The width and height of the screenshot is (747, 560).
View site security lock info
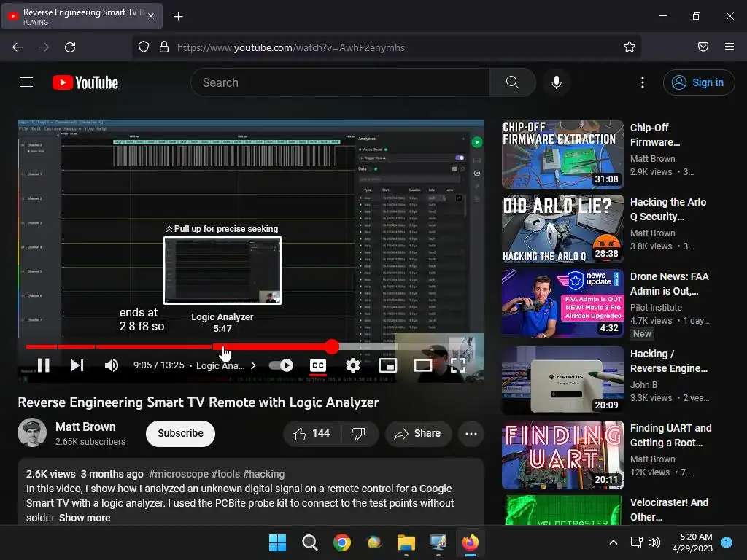[x=164, y=47]
